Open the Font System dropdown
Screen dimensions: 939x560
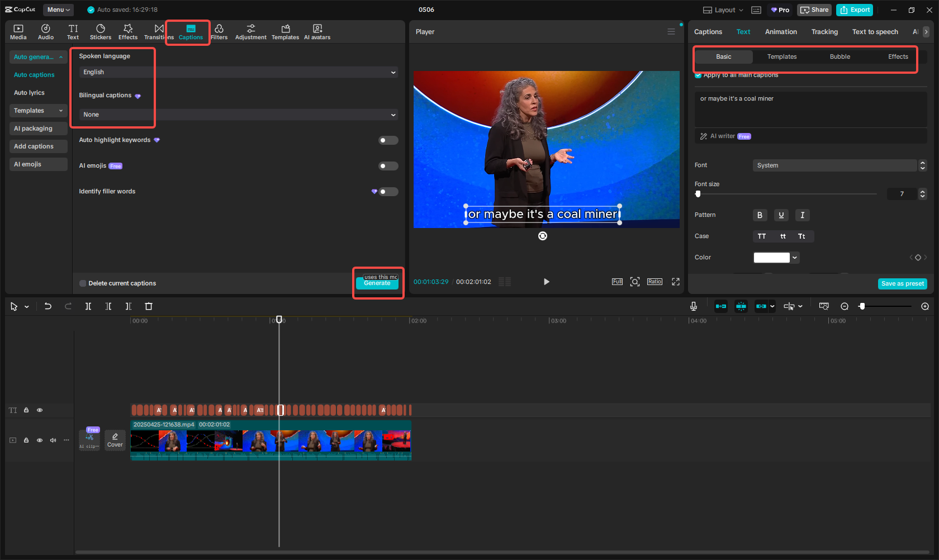834,165
